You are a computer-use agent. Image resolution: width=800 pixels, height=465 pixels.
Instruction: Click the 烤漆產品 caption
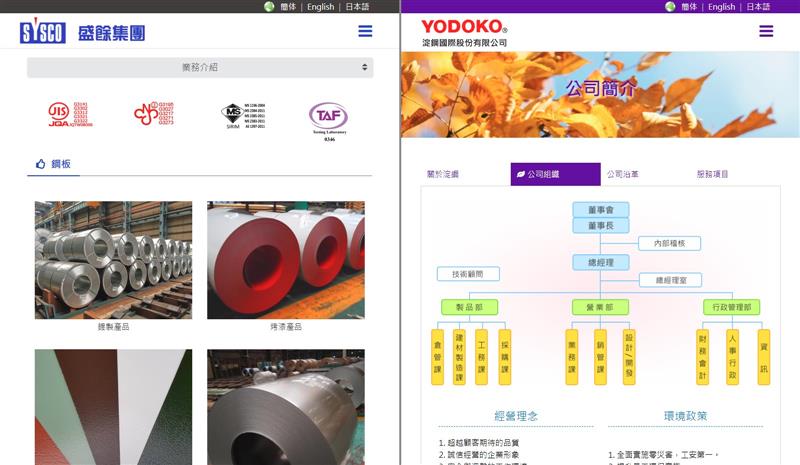286,327
